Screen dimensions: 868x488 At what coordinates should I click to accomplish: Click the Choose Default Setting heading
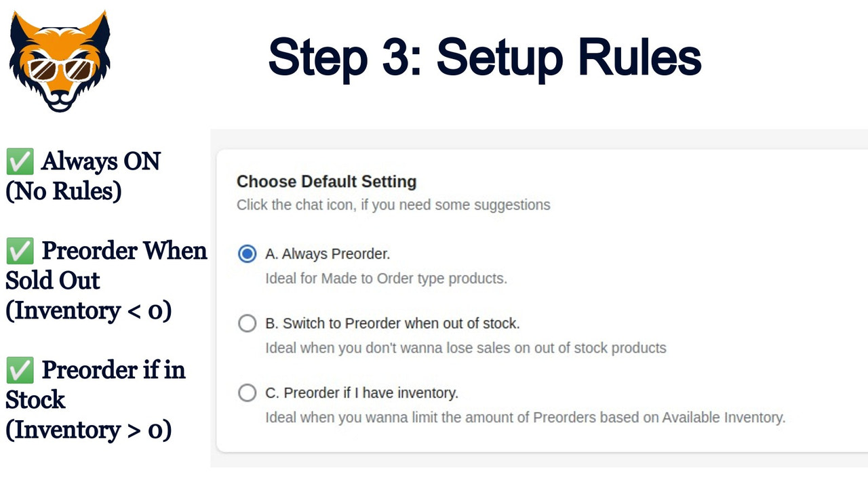pyautogui.click(x=326, y=182)
